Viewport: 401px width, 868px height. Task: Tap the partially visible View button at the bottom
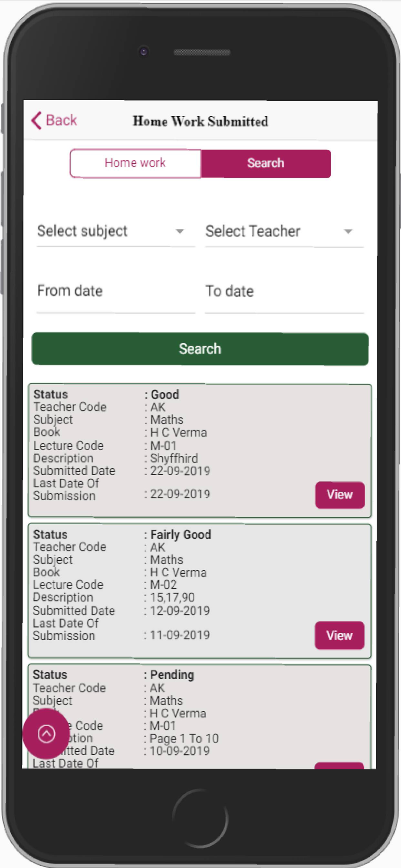(x=339, y=765)
